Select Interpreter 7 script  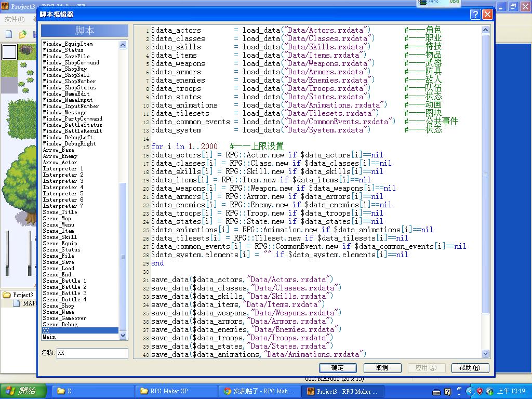[x=63, y=206]
